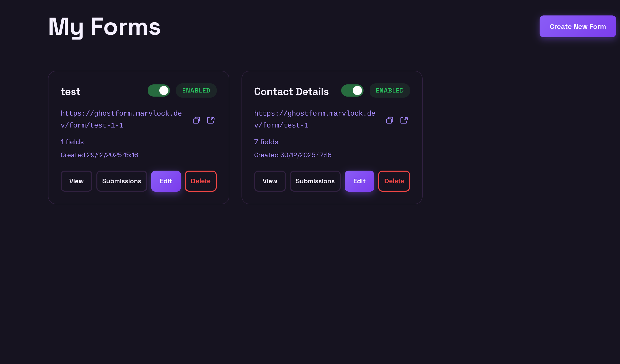This screenshot has width=620, height=364.
Task: Open Submissions for test form
Action: pos(122,181)
